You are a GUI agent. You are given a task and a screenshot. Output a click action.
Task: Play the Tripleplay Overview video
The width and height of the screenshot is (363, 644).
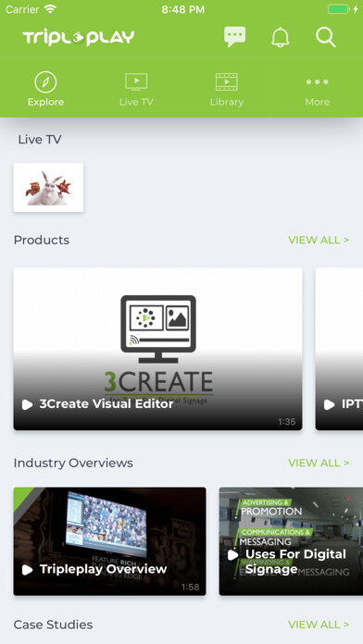coord(110,541)
